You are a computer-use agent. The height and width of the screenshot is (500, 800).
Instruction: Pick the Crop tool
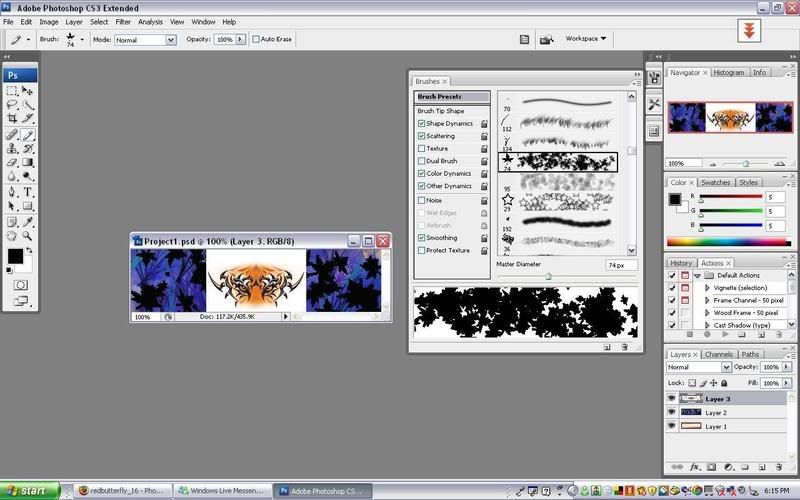12,118
